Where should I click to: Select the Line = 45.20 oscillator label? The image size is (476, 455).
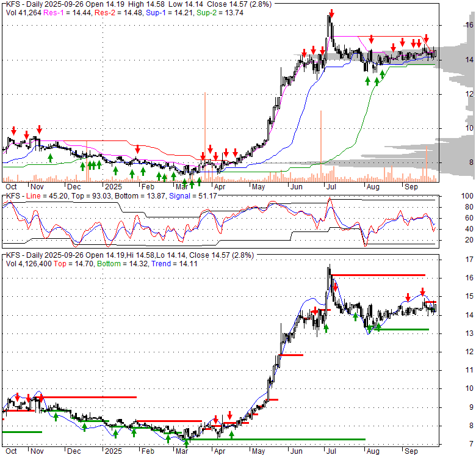[47, 196]
